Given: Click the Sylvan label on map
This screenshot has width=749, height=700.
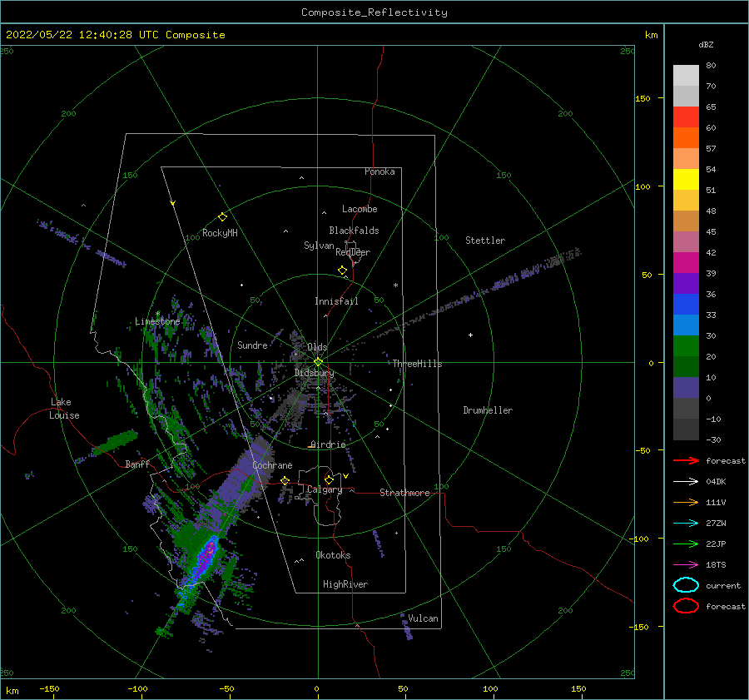Looking at the screenshot, I should pyautogui.click(x=319, y=246).
